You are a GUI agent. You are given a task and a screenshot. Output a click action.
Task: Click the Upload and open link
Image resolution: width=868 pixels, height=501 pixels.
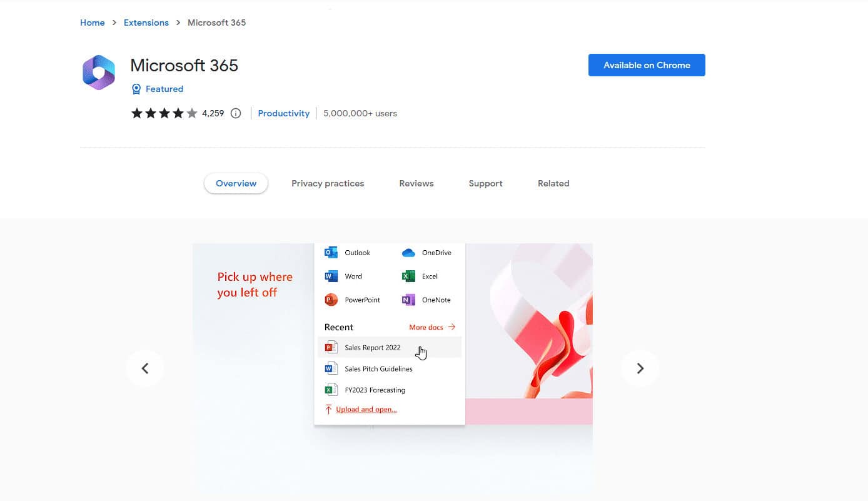tap(366, 410)
